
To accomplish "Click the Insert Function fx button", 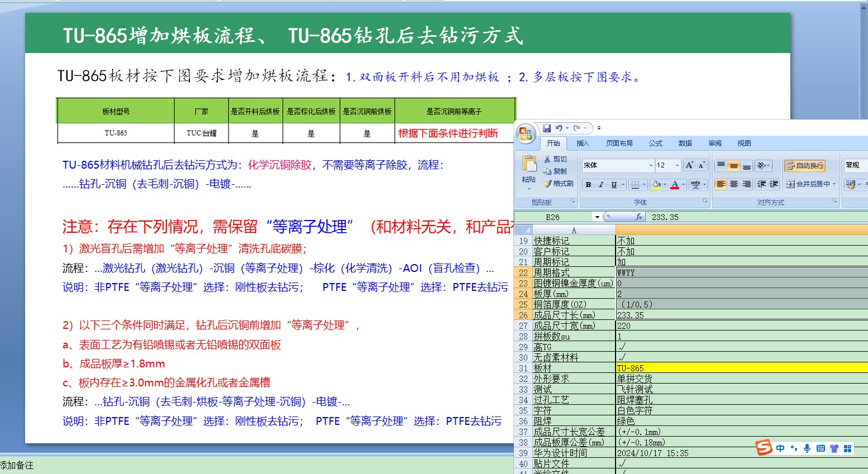I will [x=638, y=217].
